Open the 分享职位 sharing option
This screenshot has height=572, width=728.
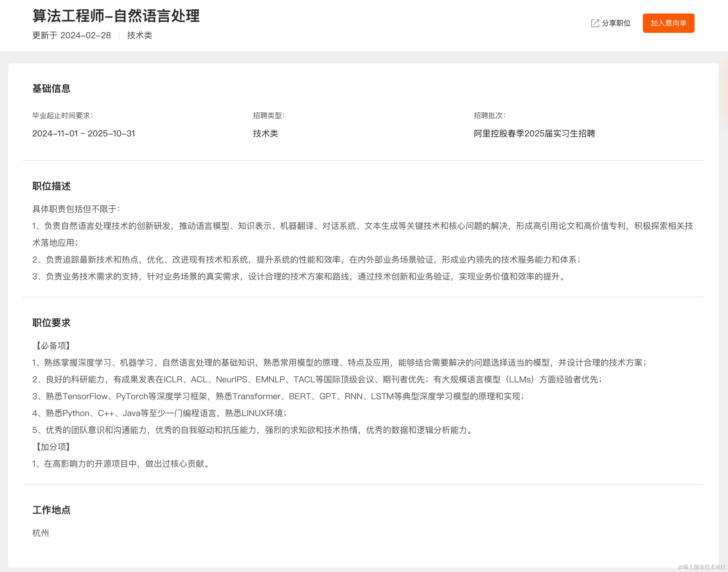coord(616,23)
